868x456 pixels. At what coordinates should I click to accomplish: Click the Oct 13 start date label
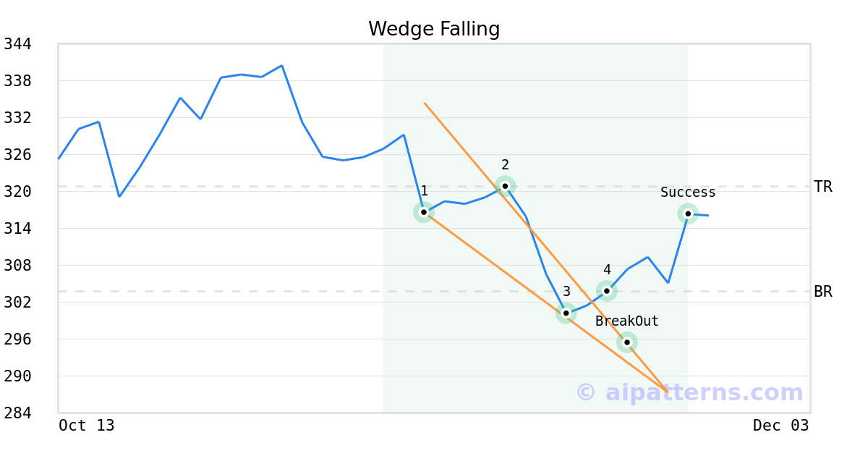click(86, 426)
